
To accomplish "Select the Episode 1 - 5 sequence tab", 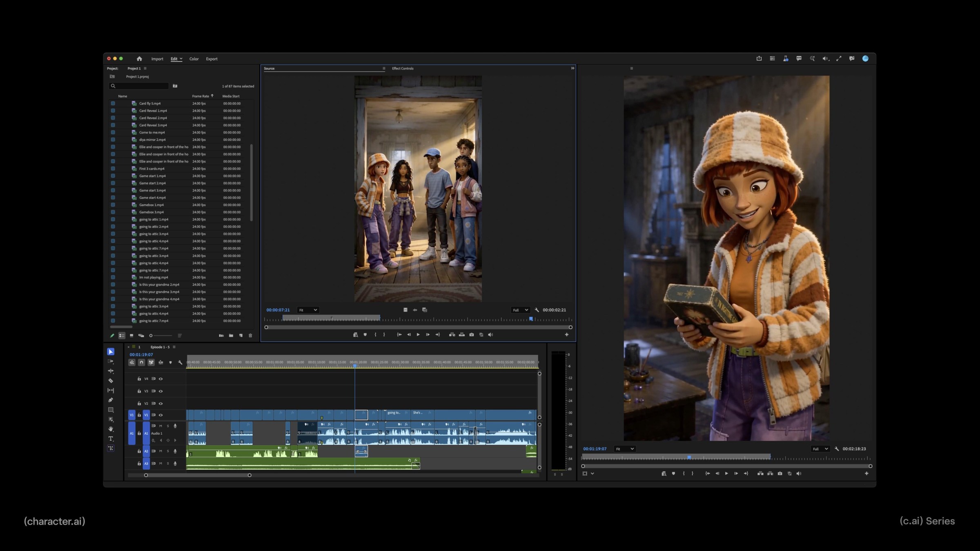I will click(x=160, y=347).
